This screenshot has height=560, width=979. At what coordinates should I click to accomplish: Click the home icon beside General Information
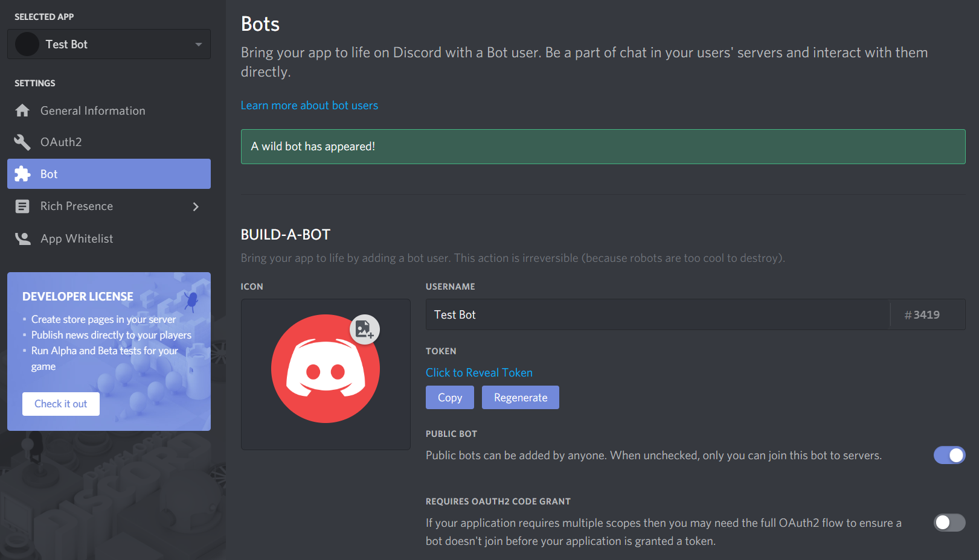22,110
